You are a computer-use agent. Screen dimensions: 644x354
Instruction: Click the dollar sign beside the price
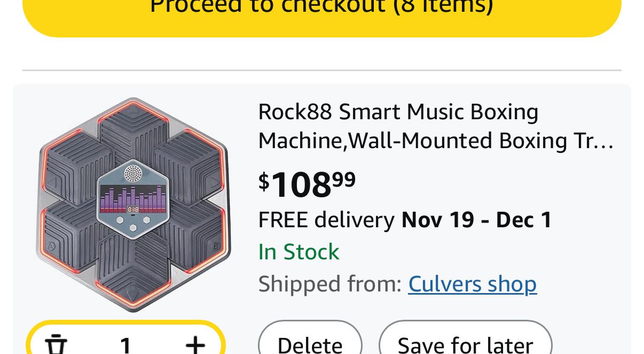click(x=264, y=181)
